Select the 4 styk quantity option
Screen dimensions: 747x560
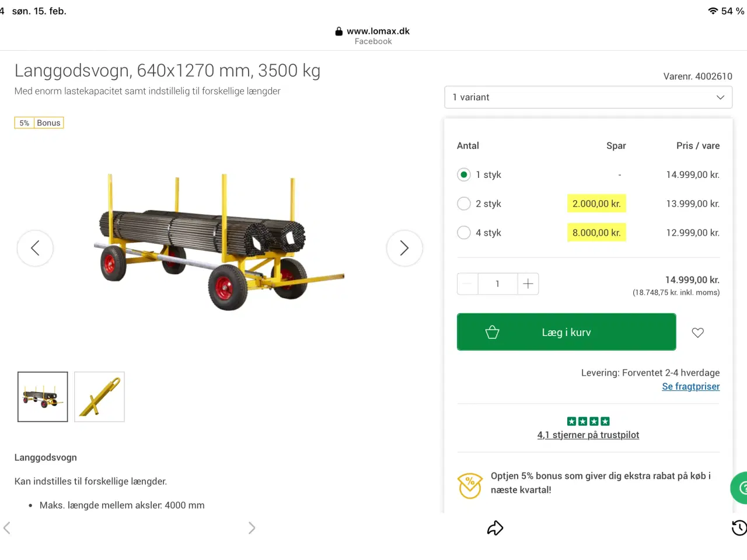click(463, 232)
